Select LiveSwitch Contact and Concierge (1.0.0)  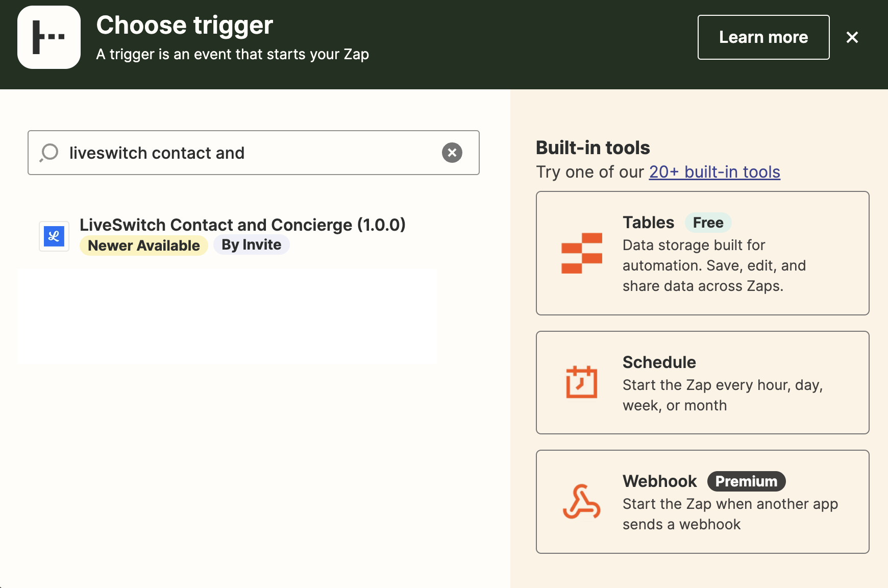tap(242, 225)
